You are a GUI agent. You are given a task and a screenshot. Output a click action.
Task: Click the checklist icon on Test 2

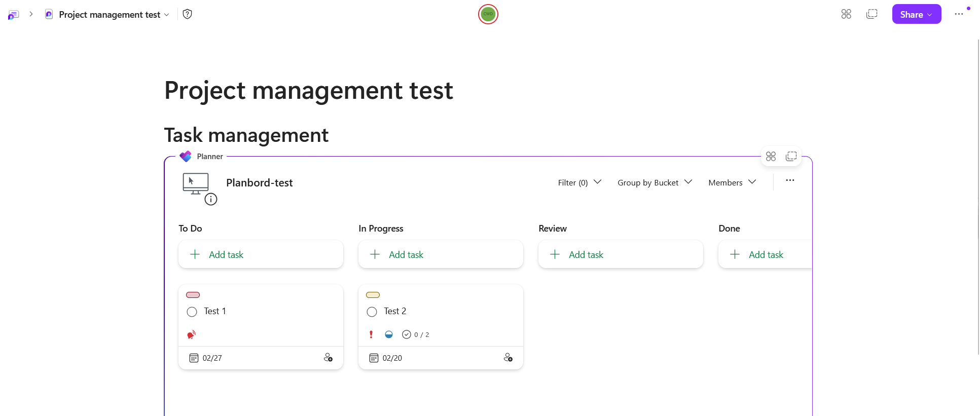(x=407, y=334)
